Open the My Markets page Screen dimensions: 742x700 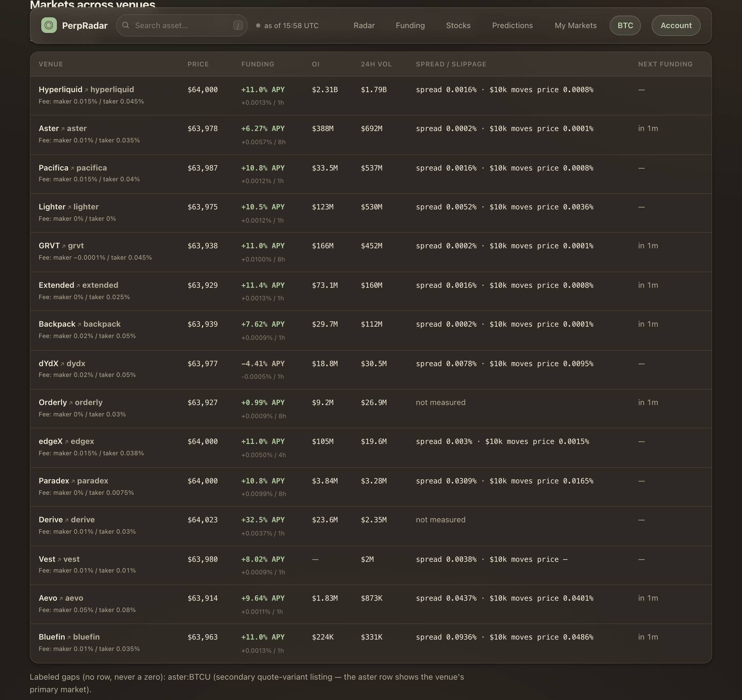click(575, 26)
